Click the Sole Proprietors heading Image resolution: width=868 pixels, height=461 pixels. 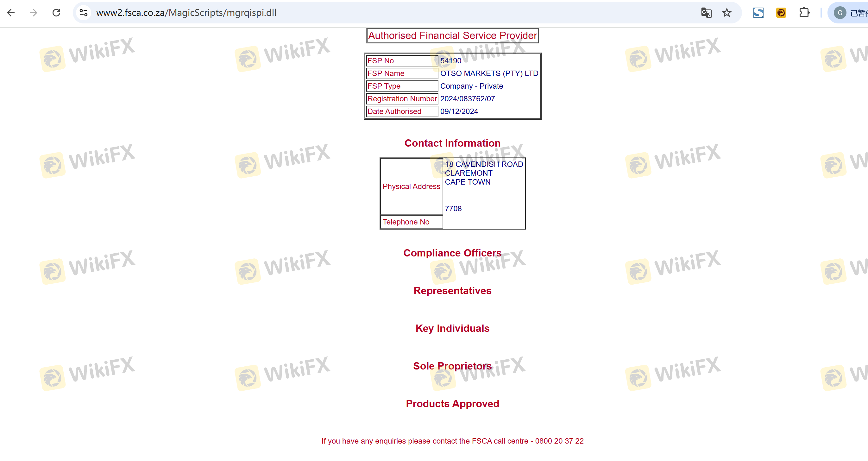pyautogui.click(x=452, y=366)
